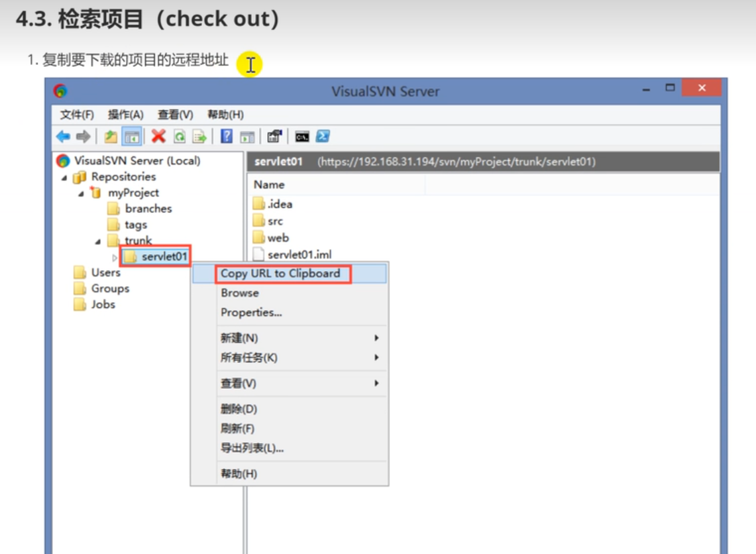Go up one level in tree
Image resolution: width=756 pixels, height=554 pixels.
click(x=111, y=137)
